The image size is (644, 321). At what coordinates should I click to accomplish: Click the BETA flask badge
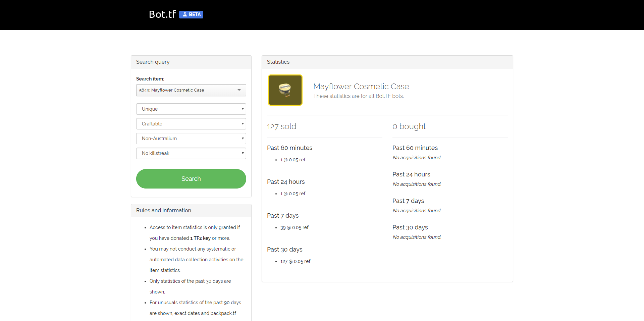191,14
